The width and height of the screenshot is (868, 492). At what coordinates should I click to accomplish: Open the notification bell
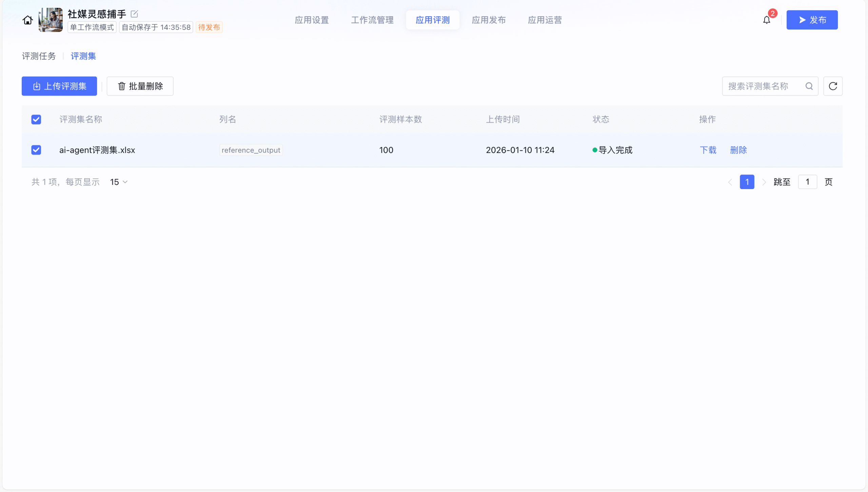(x=767, y=20)
